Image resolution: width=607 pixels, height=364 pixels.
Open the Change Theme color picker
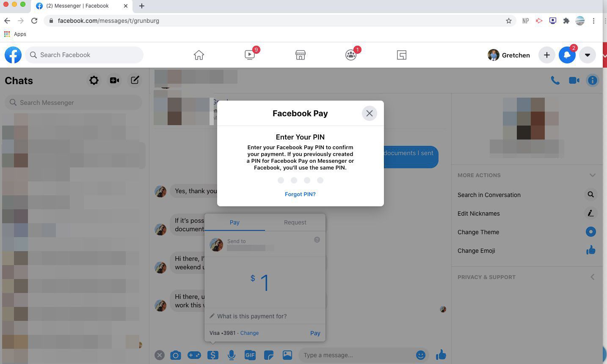590,232
